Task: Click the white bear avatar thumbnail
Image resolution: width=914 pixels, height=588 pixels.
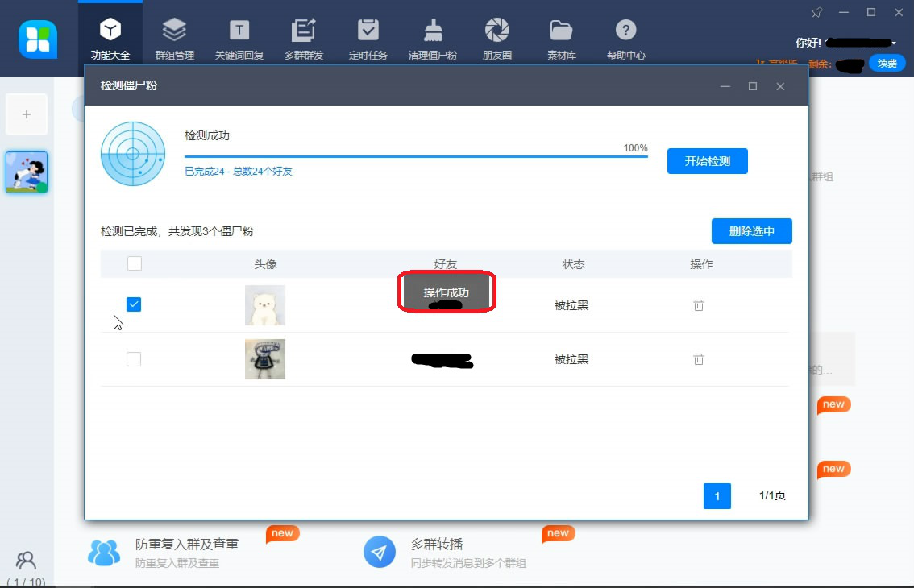Action: pos(264,304)
